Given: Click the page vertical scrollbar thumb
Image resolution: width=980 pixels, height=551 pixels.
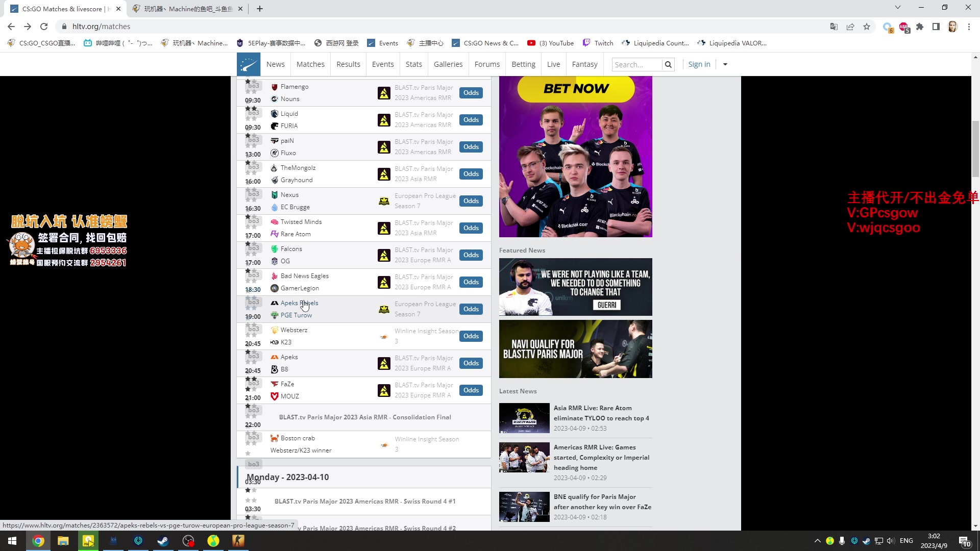Looking at the screenshot, I should click(976, 149).
